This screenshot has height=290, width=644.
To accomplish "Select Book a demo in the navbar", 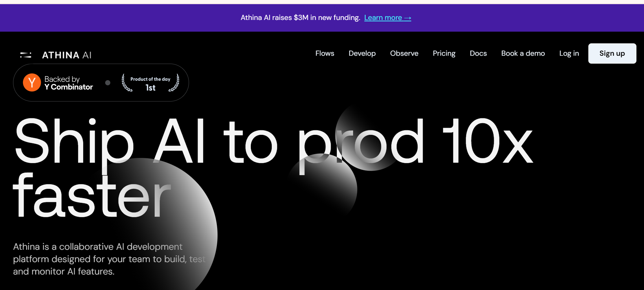I will [x=523, y=53].
